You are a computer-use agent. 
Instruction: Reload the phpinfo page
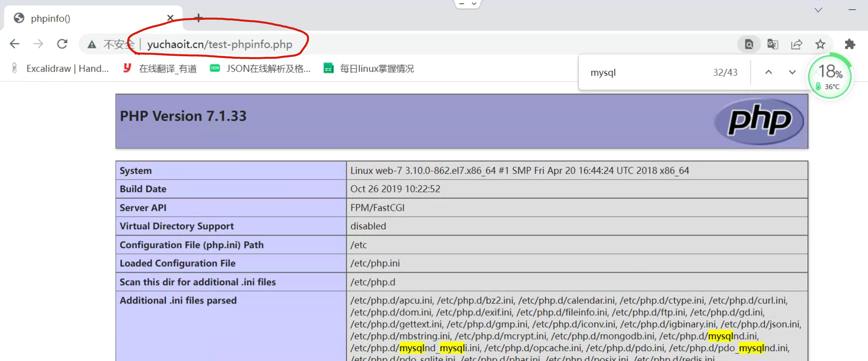pos(62,44)
